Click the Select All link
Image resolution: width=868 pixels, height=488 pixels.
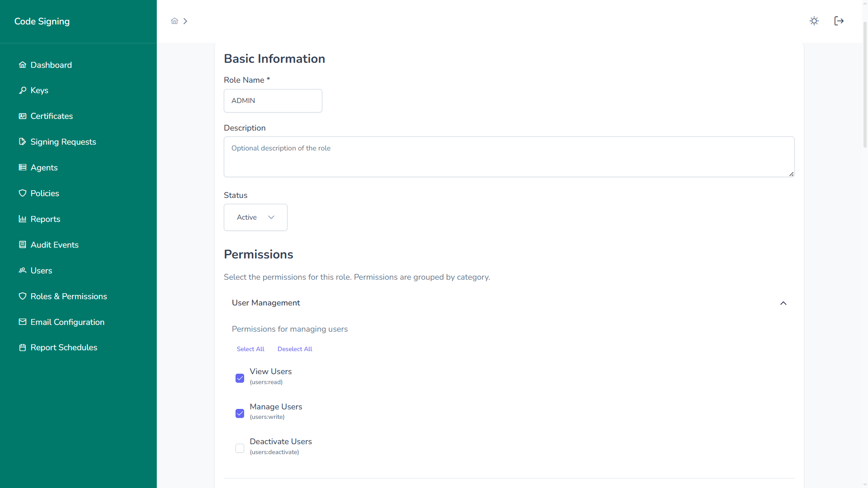pos(250,348)
